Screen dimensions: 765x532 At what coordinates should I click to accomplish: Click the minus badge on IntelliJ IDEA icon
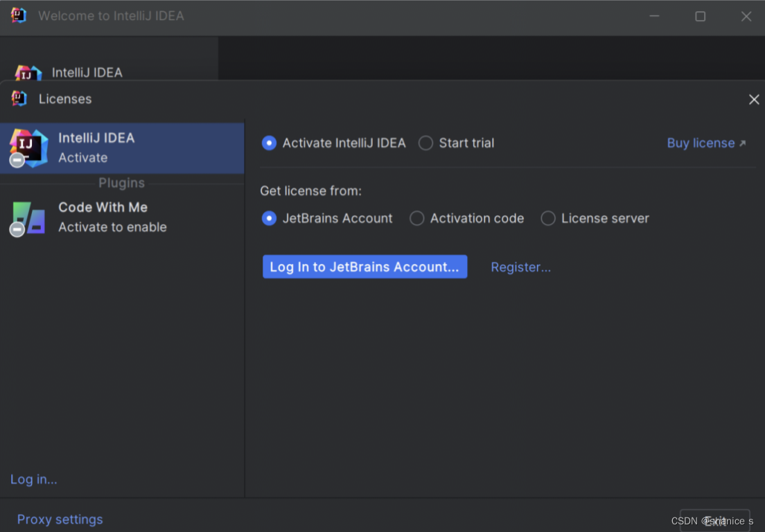click(17, 159)
